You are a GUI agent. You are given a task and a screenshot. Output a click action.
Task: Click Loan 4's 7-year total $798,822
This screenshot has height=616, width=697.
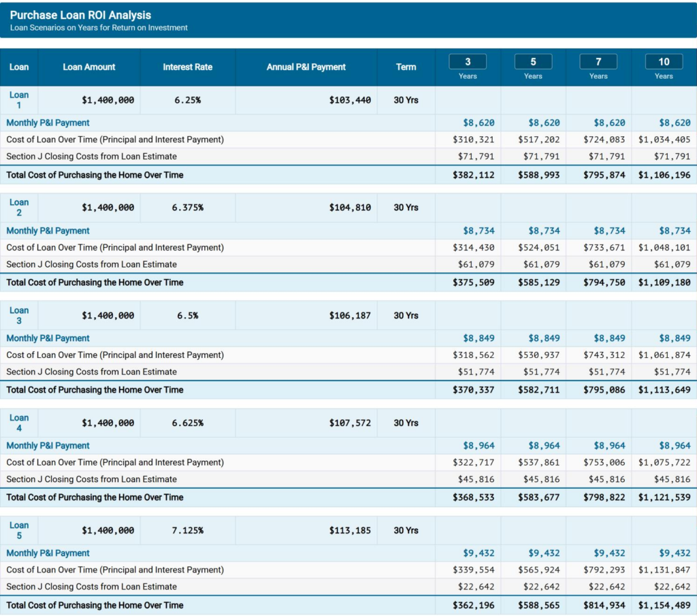point(604,498)
